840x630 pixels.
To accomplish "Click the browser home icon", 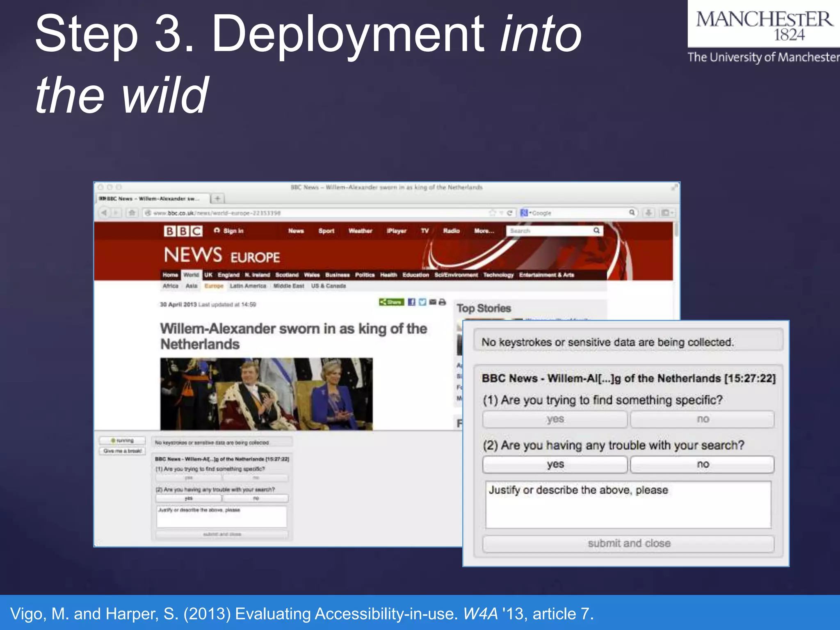I will [132, 212].
